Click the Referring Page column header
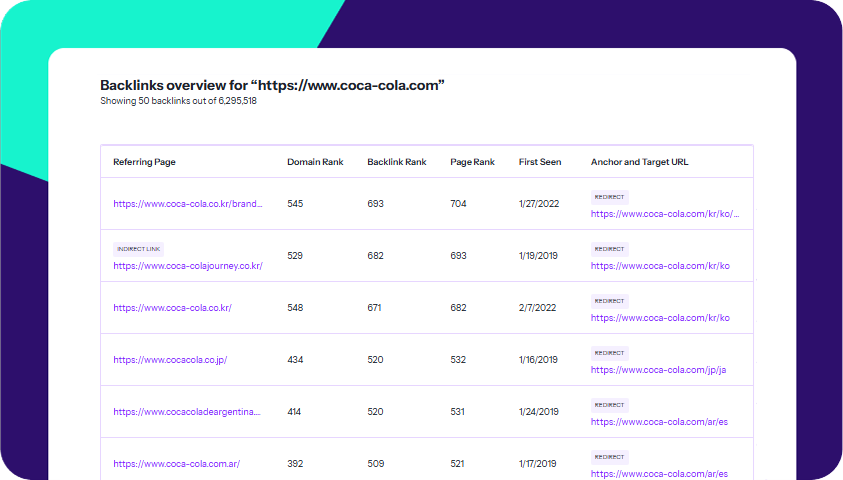843x480 pixels. (144, 162)
